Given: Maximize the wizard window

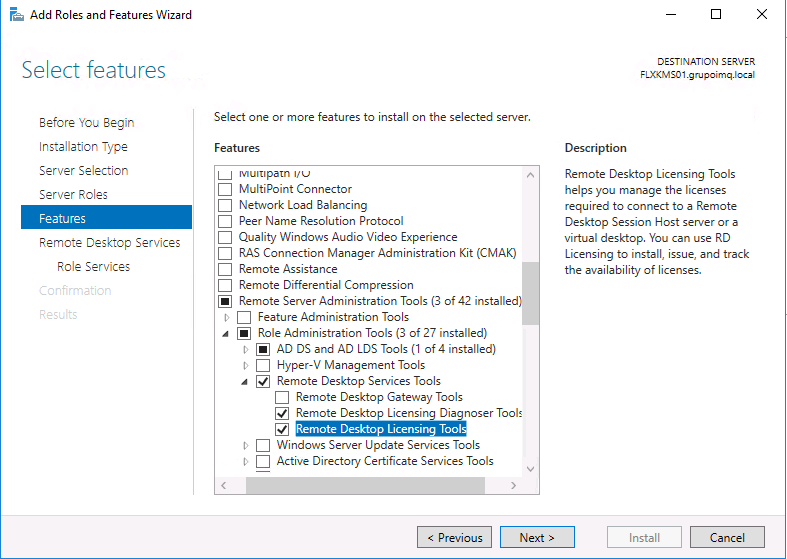Looking at the screenshot, I should coord(716,15).
